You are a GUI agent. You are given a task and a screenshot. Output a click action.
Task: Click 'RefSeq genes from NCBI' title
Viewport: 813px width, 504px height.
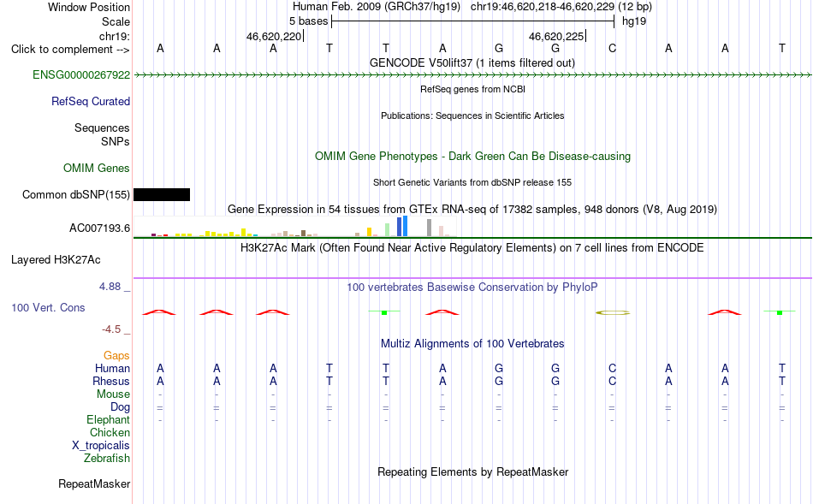[472, 89]
